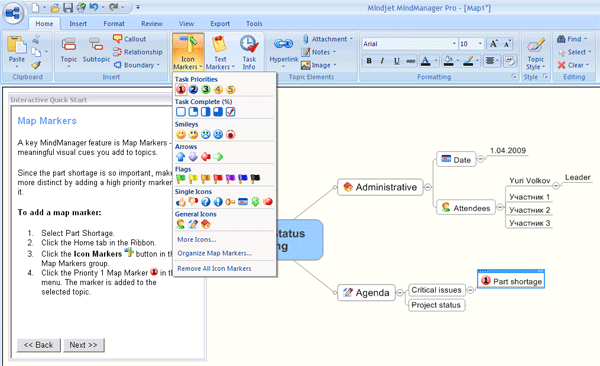Set Task Complete to half done
This screenshot has height=366, width=600.
[x=205, y=112]
